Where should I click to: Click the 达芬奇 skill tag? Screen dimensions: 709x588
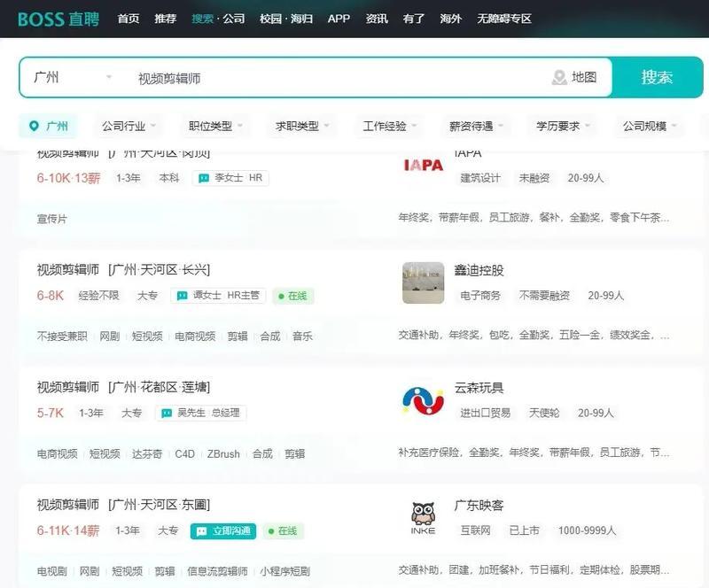pyautogui.click(x=147, y=453)
